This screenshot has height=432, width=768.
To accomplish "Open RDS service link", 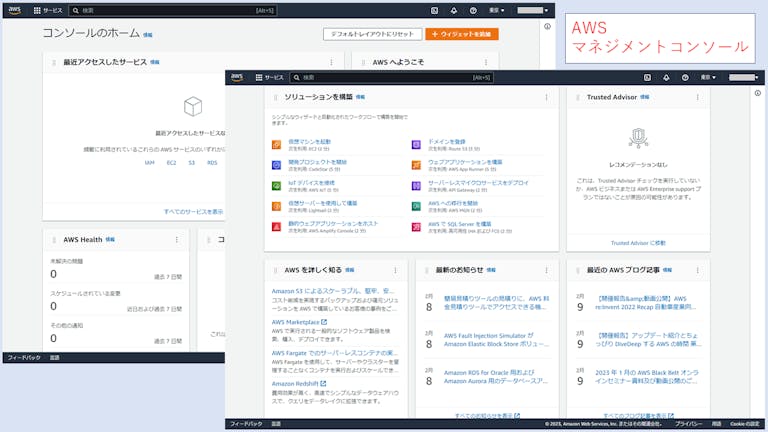I will pos(212,163).
